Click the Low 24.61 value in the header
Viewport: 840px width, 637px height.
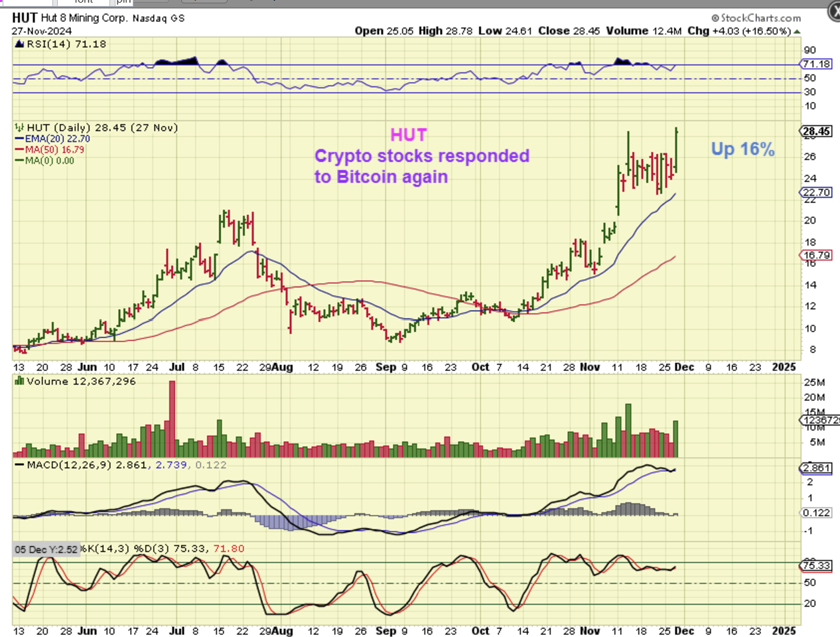click(x=505, y=31)
